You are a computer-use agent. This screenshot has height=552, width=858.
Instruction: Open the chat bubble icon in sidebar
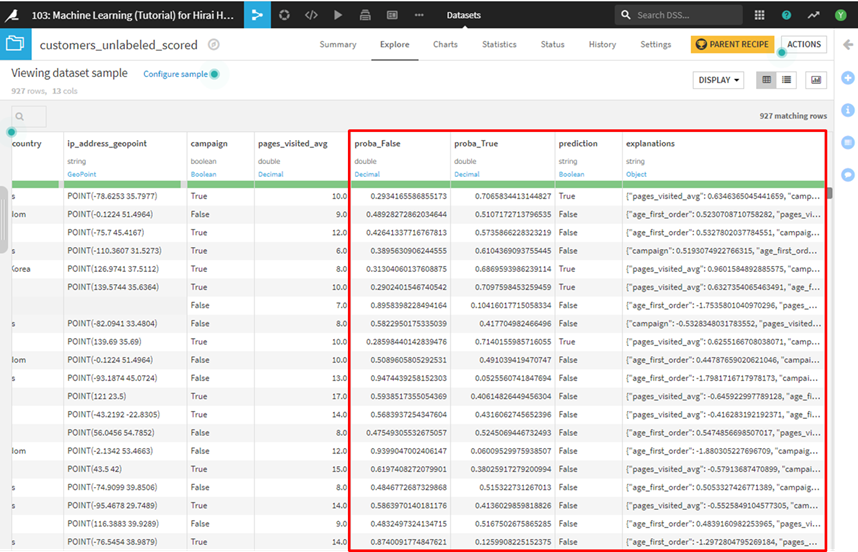848,175
